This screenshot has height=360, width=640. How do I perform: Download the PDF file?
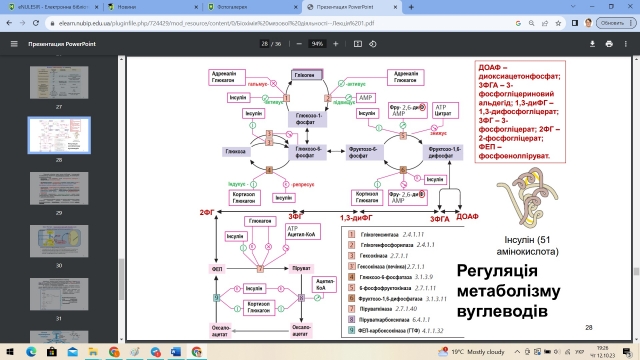click(x=592, y=44)
